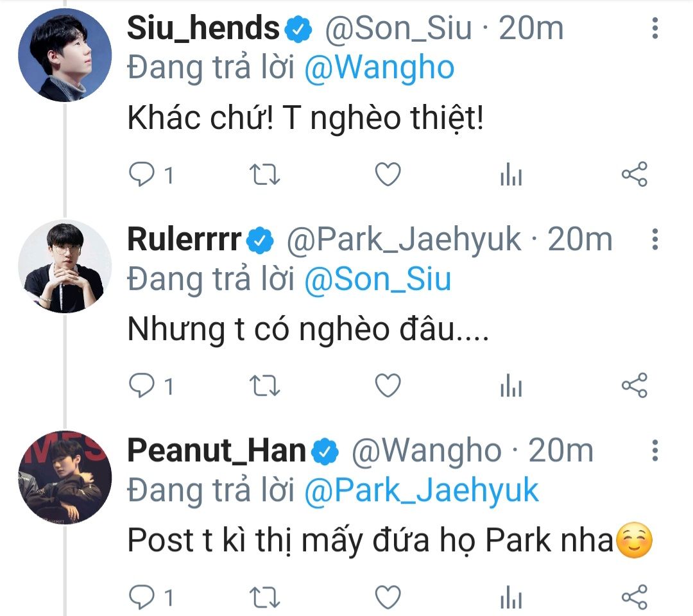693x616 pixels.
Task: Open more options for Peanut_Han's tweet
Action: click(x=654, y=450)
